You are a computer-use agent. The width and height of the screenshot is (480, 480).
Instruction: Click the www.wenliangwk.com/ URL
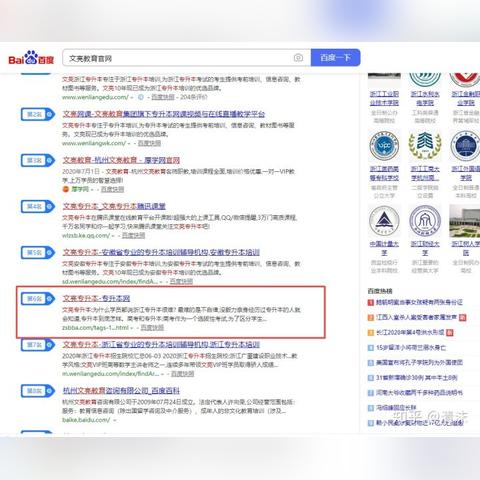pyautogui.click(x=94, y=143)
